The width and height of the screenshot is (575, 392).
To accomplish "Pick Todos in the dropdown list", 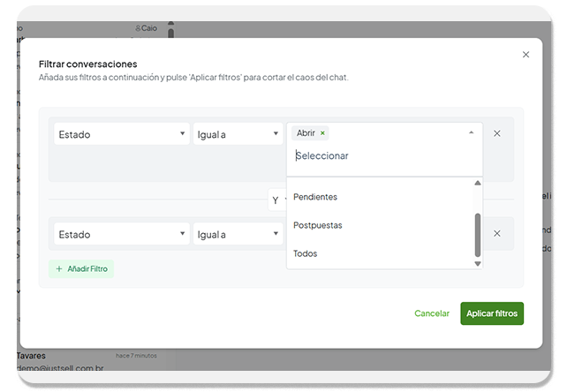I will pyautogui.click(x=306, y=253).
